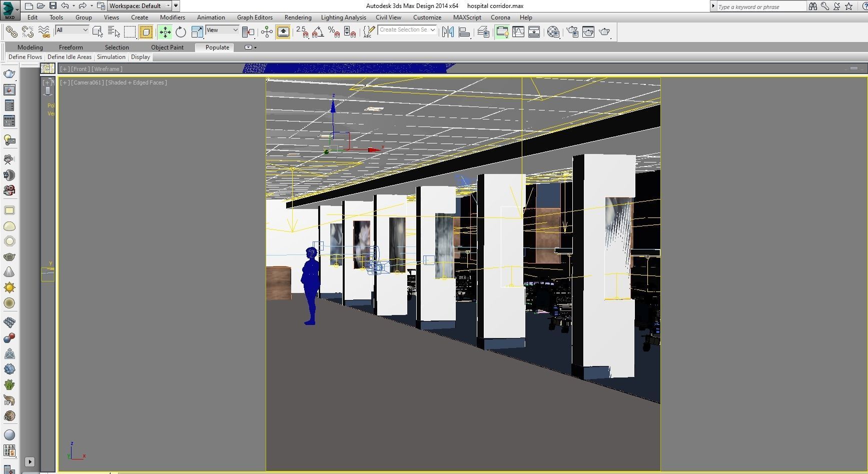Open the Layer Manager
Viewport: 868px width, 474px height.
pyautogui.click(x=483, y=32)
